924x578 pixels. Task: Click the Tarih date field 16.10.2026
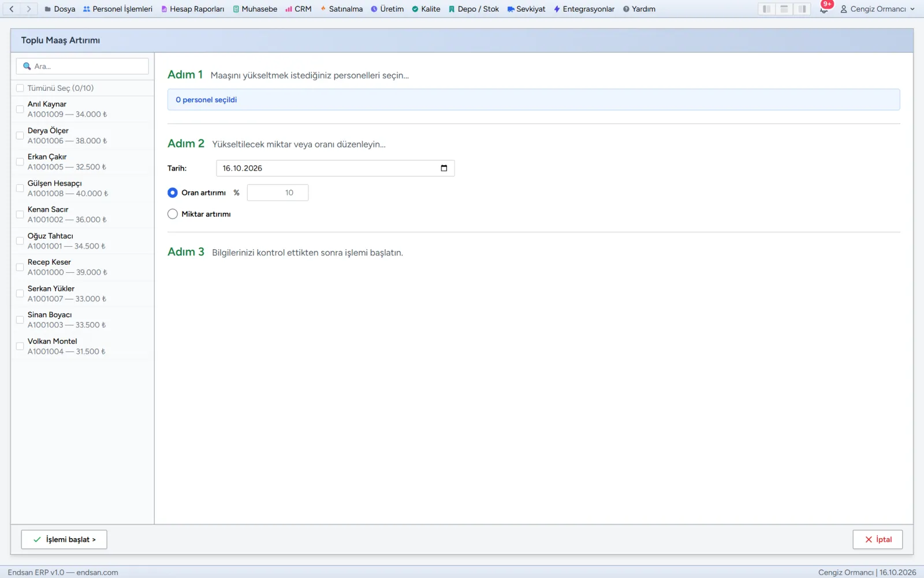(x=336, y=168)
